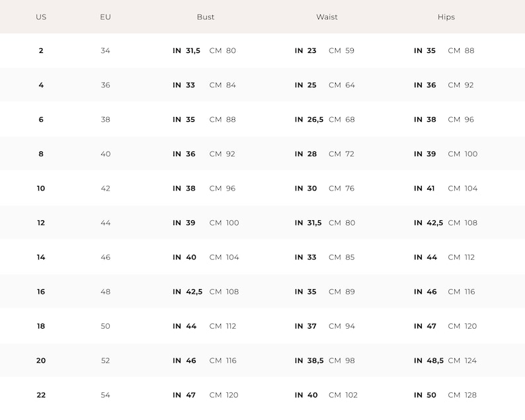Select the Waist column header

coord(327,17)
